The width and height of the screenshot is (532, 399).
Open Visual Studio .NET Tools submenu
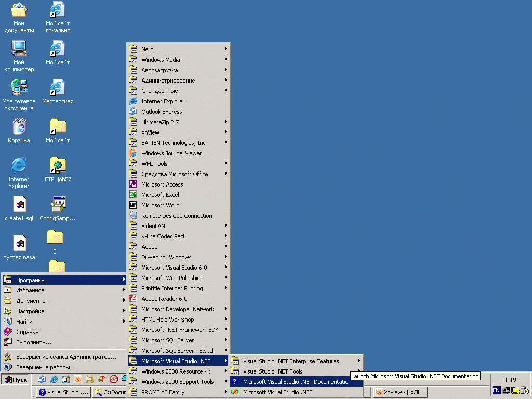[296, 371]
